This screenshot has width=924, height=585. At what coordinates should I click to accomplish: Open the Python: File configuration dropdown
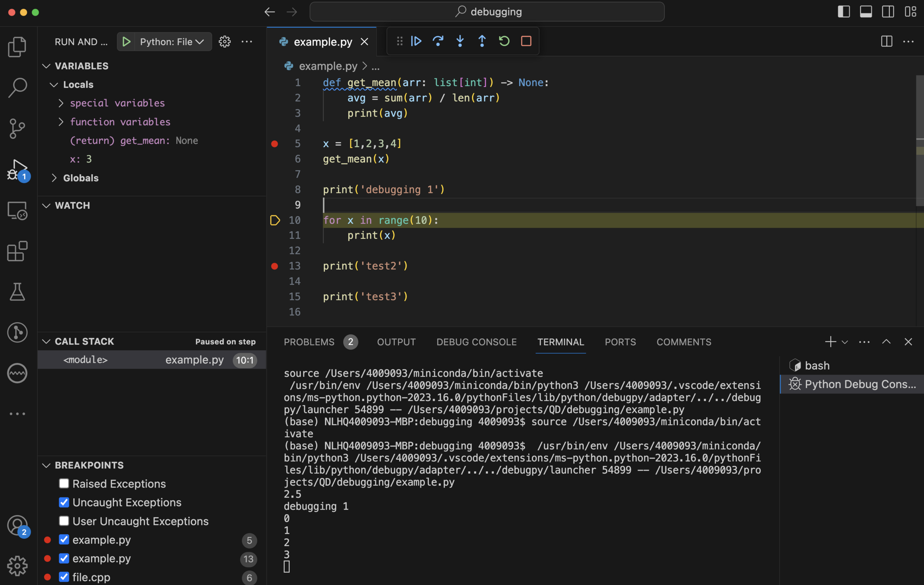171,42
